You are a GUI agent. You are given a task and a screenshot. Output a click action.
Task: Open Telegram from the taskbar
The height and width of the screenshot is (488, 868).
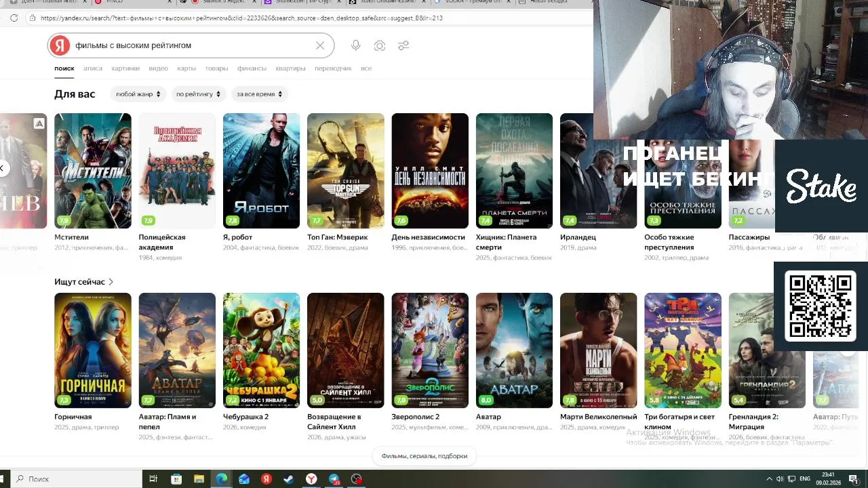[334, 479]
